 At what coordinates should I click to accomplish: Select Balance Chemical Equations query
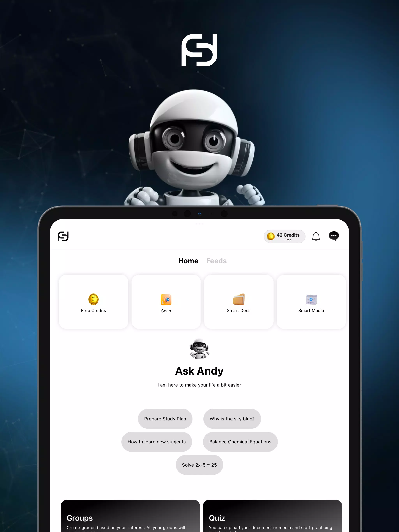coord(240,441)
